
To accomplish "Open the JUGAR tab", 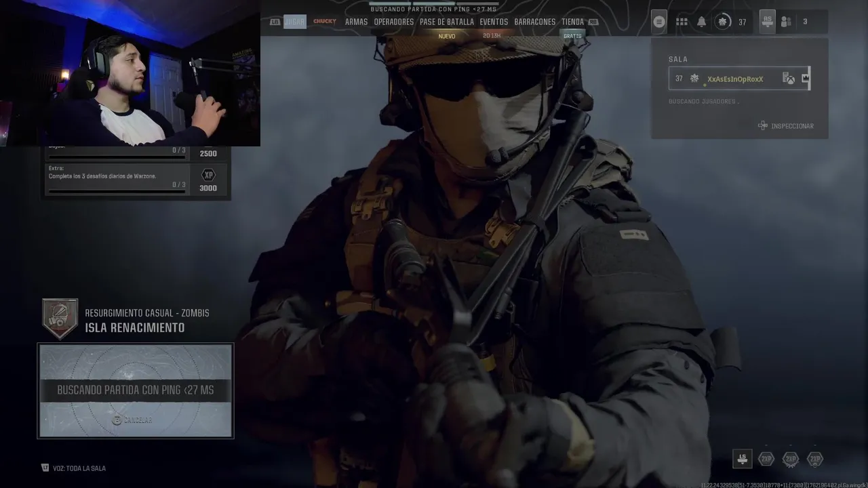I will (295, 22).
